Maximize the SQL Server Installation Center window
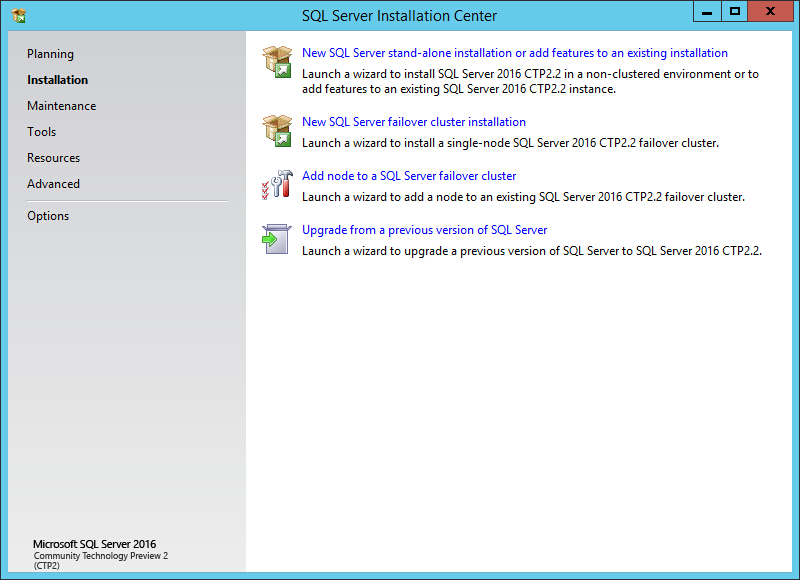The width and height of the screenshot is (800, 580). click(735, 11)
